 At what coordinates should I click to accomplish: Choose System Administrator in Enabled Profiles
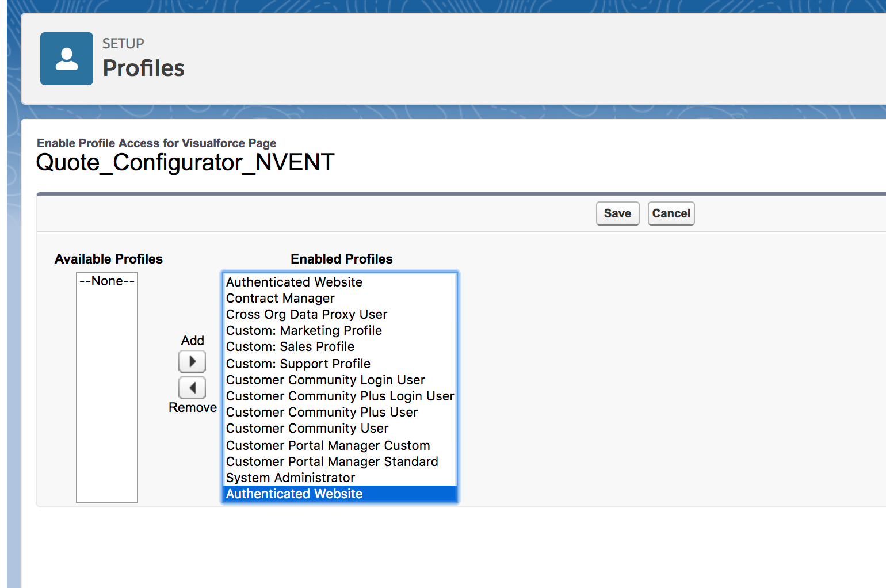(291, 478)
